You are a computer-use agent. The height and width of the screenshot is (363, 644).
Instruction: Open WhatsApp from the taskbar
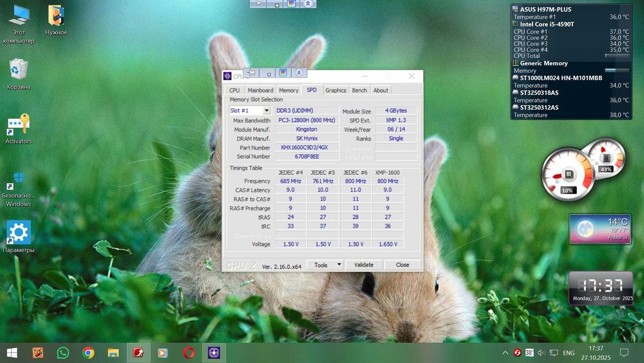point(63,353)
